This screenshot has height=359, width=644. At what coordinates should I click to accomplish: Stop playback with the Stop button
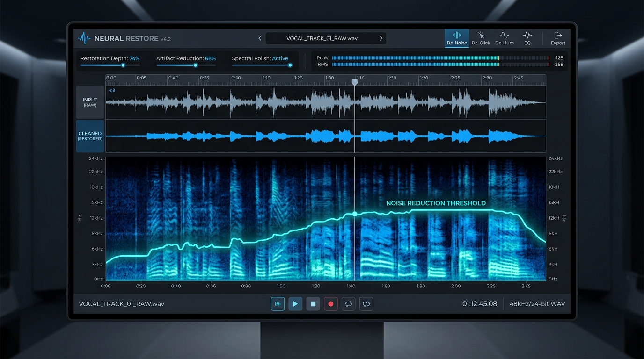coord(313,304)
